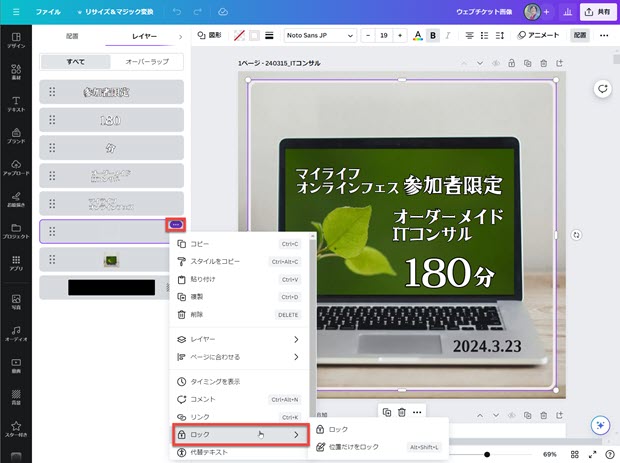The width and height of the screenshot is (620, 463).
Task: Click the Magic assistant sparkle button
Action: (x=600, y=424)
